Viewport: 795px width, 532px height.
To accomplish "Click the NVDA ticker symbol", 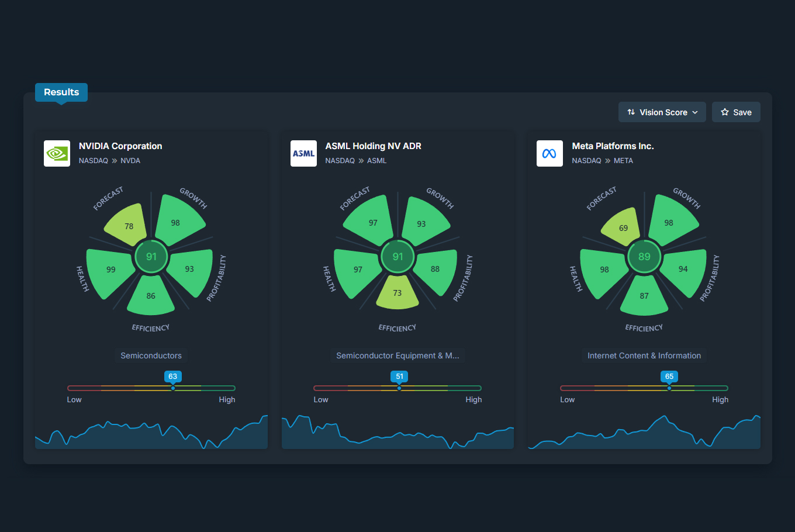I will tap(130, 161).
